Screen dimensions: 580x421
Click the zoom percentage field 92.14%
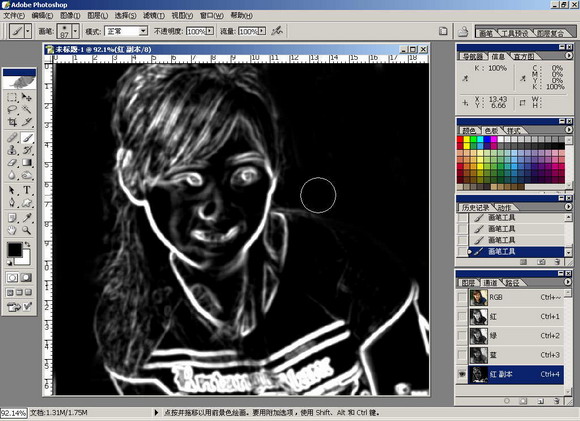pos(14,413)
